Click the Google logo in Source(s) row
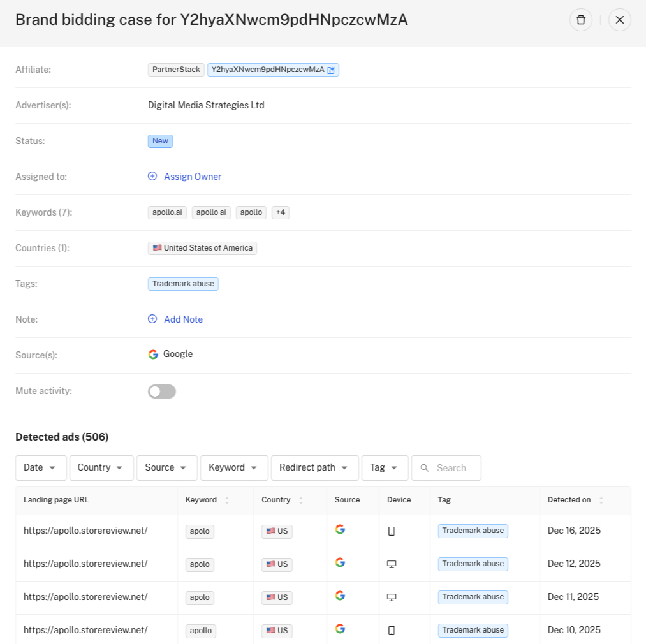 153,355
